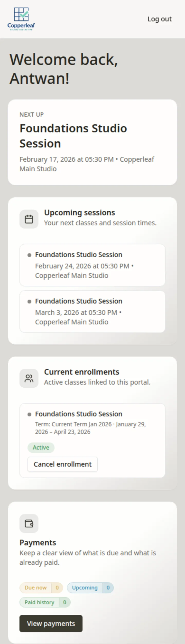
Task: Click the Copperleaf studio logo
Action: click(21, 18)
